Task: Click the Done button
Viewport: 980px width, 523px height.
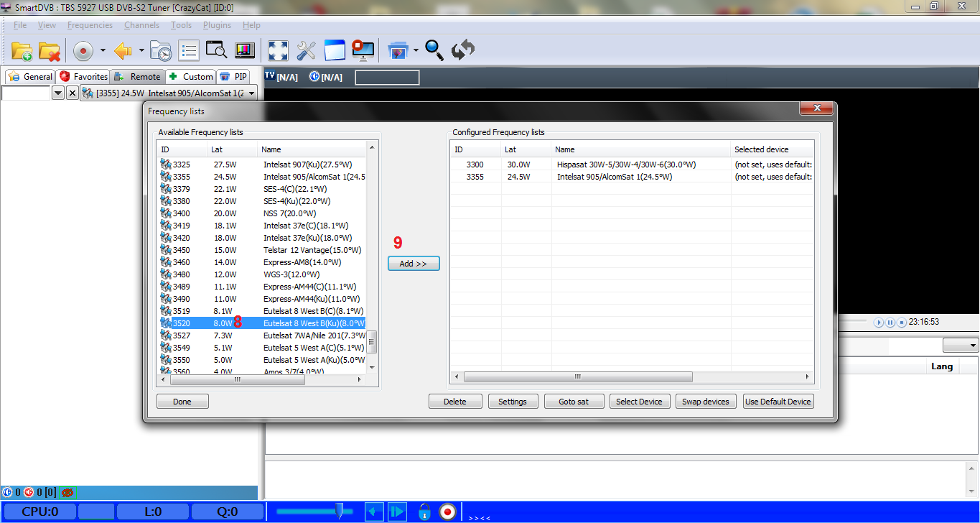Action: (x=182, y=402)
